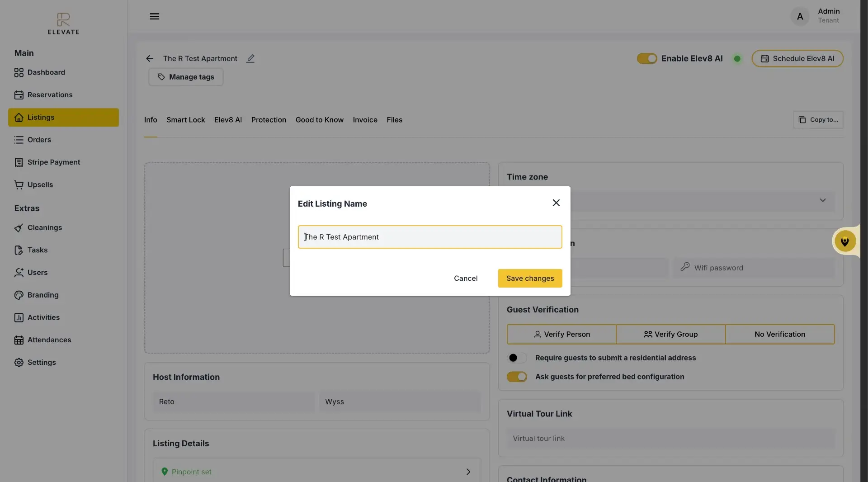
Task: Disable the Enable Elev8 AI toggle
Action: [647, 58]
